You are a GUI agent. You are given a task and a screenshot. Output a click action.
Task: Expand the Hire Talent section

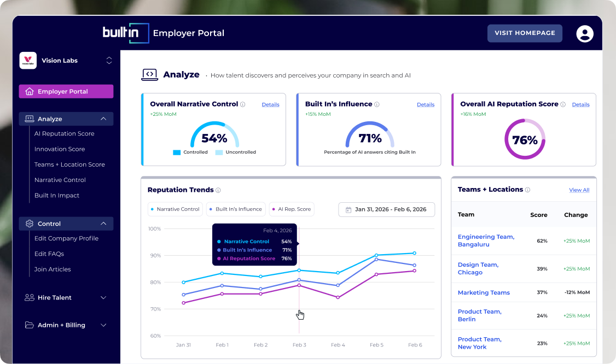pos(103,298)
